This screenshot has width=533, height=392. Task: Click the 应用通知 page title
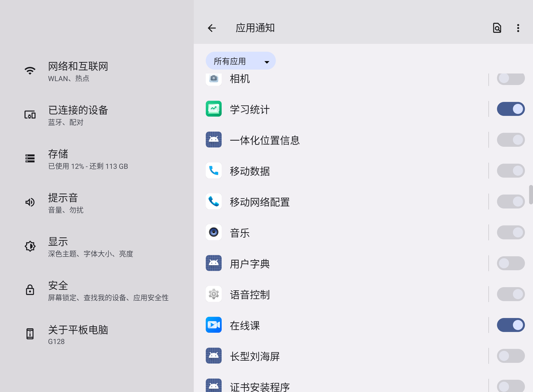pos(255,28)
